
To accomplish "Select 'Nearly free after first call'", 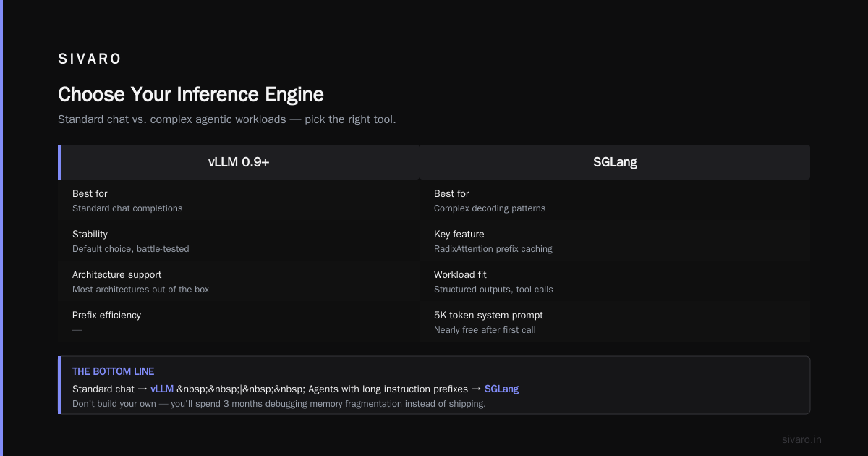I will click(485, 330).
